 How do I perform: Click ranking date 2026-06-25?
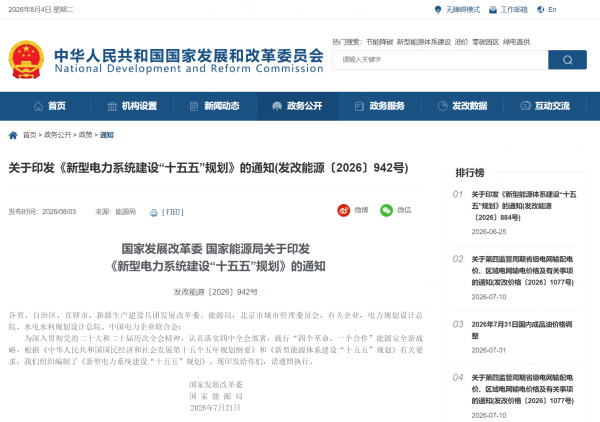tap(489, 232)
